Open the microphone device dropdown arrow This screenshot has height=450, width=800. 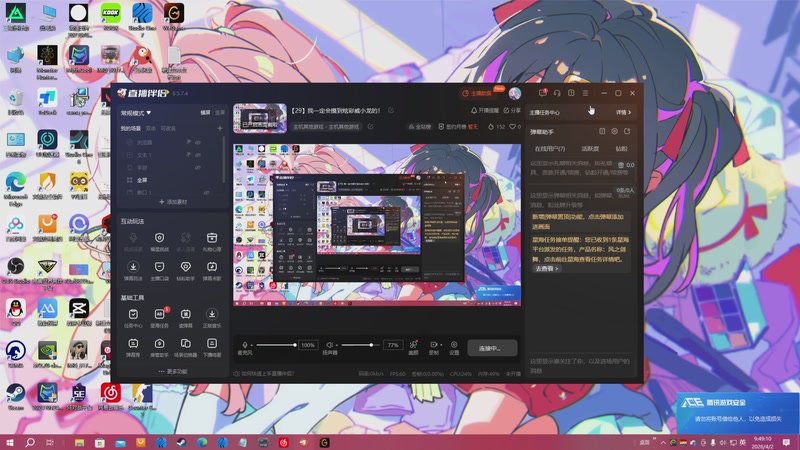pos(252,345)
